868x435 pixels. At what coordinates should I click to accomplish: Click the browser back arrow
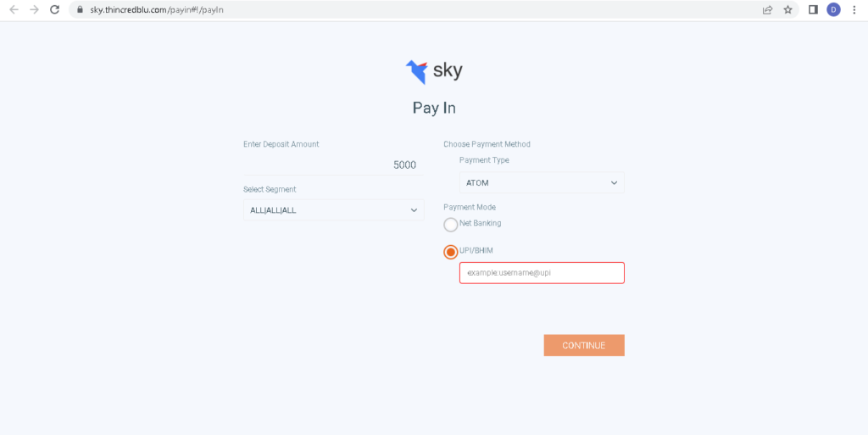[x=14, y=10]
